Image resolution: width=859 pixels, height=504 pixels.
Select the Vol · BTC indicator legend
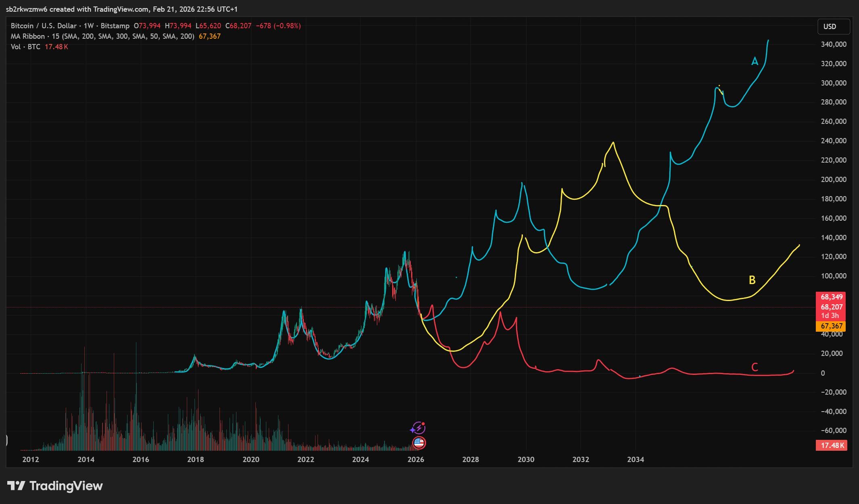click(25, 47)
